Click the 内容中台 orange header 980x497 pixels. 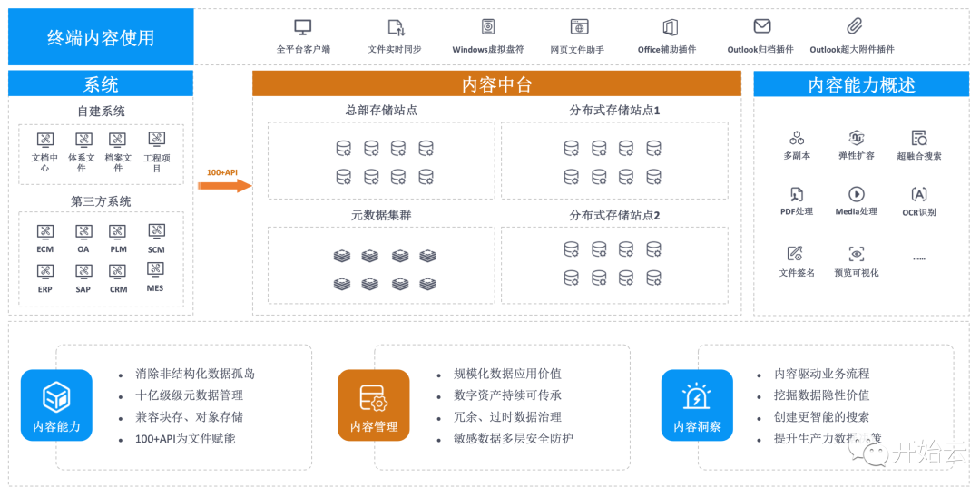[x=497, y=84]
